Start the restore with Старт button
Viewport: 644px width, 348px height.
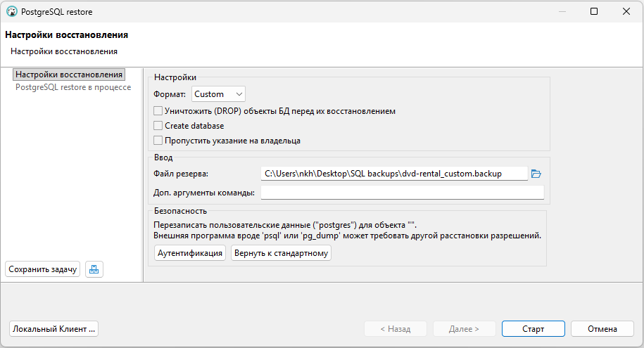[533, 329]
